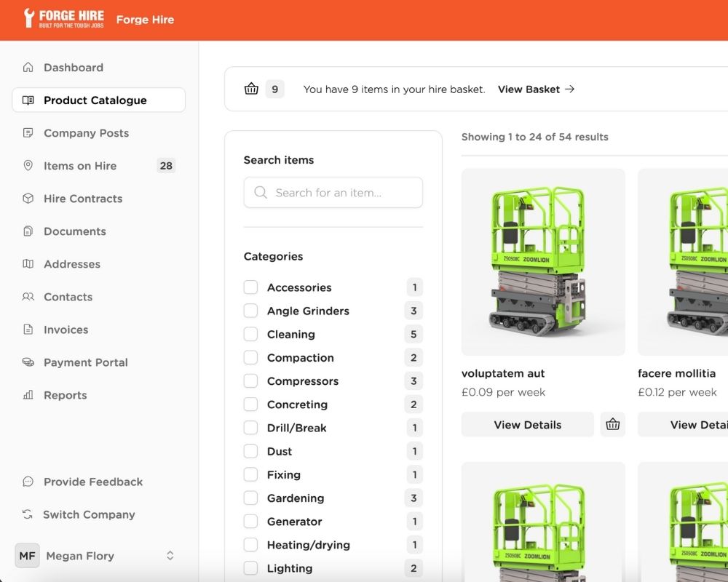
Task: Click the Forge Hire wrench logo
Action: (64, 19)
